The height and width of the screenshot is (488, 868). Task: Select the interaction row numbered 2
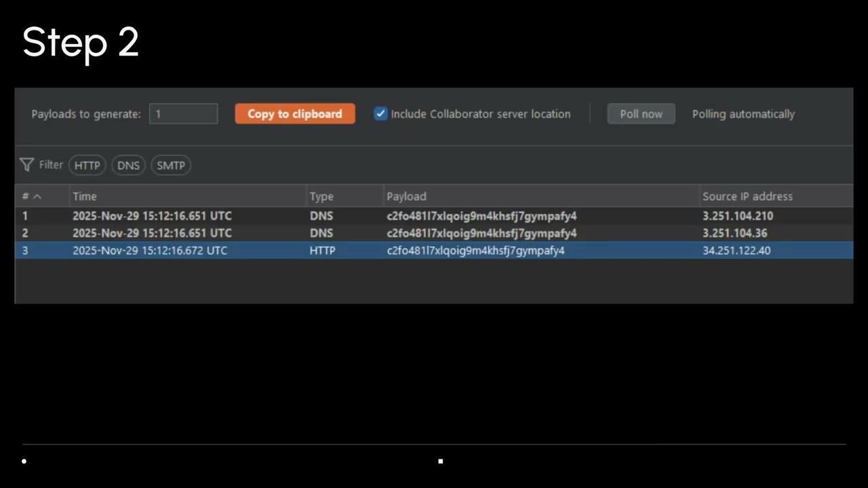click(x=434, y=233)
